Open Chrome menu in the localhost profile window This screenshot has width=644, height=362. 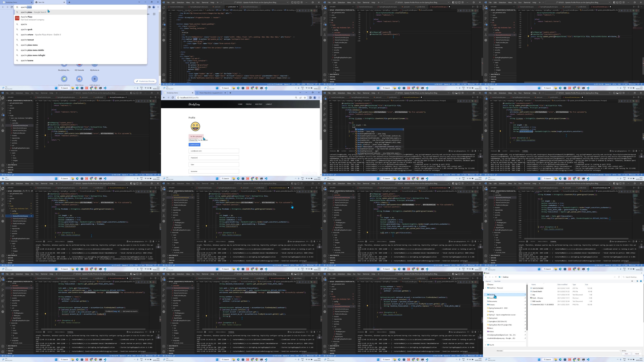319,98
